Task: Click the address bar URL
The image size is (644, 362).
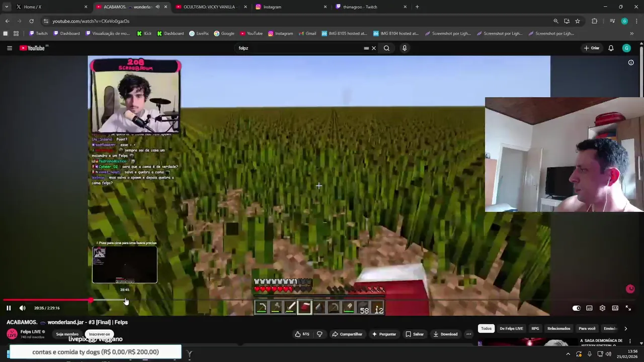Action: pyautogui.click(x=91, y=21)
